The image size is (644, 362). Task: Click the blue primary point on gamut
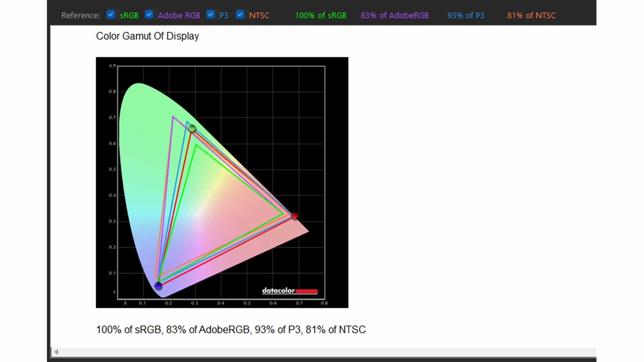tap(157, 286)
